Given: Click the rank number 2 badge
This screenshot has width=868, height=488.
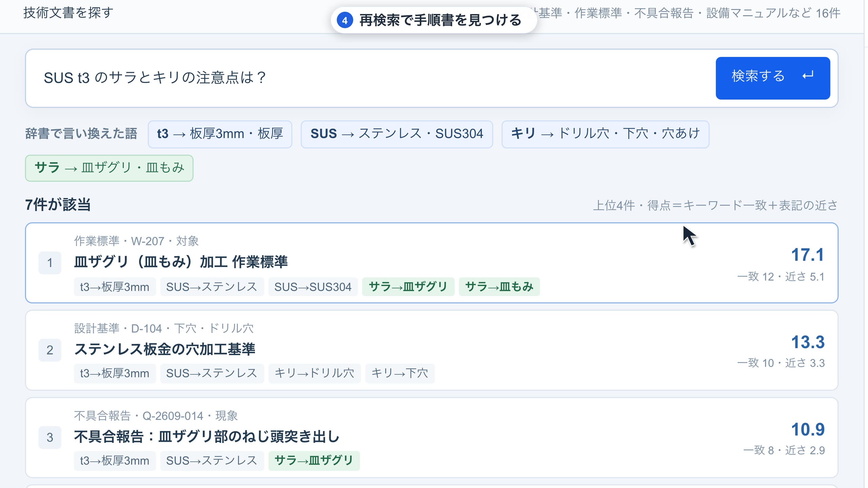Looking at the screenshot, I should tap(50, 350).
